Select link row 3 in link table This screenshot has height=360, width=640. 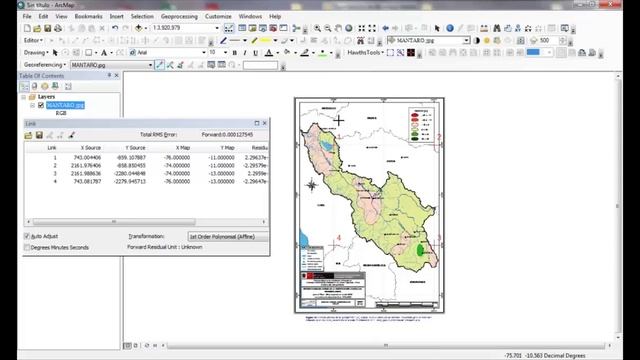tap(146, 173)
